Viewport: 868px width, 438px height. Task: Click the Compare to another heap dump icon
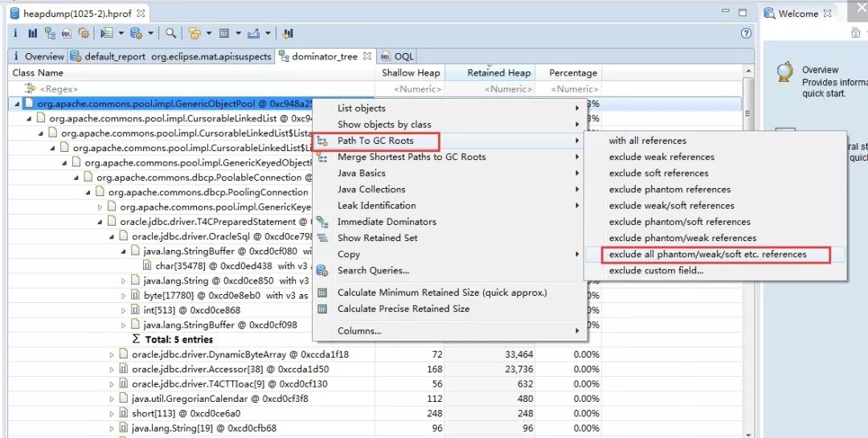(x=287, y=33)
